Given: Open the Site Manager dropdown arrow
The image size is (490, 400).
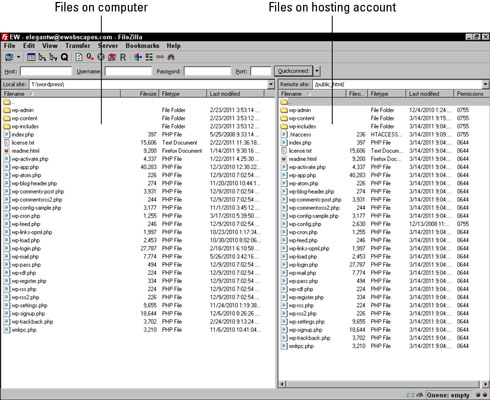Looking at the screenshot, I should 18,57.
